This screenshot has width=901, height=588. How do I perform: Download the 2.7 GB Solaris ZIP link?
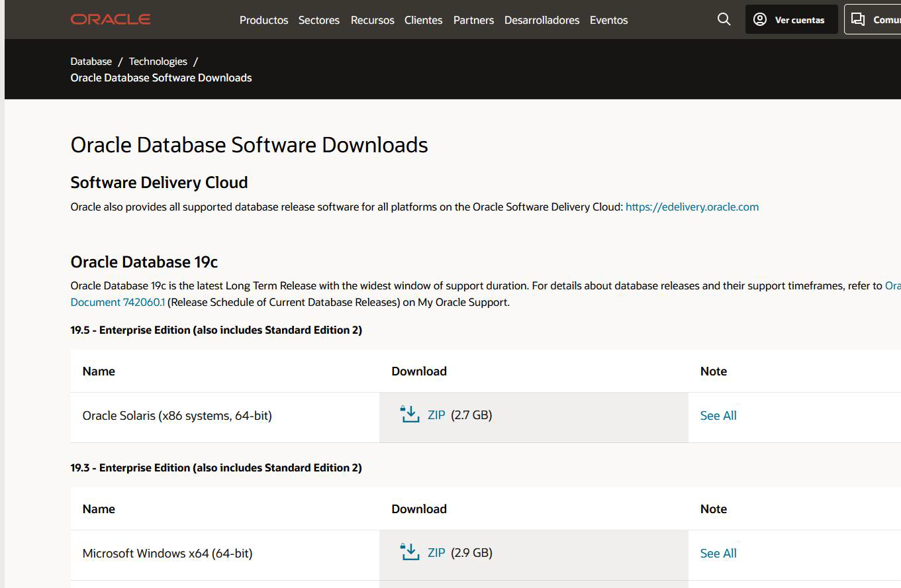pyautogui.click(x=436, y=415)
